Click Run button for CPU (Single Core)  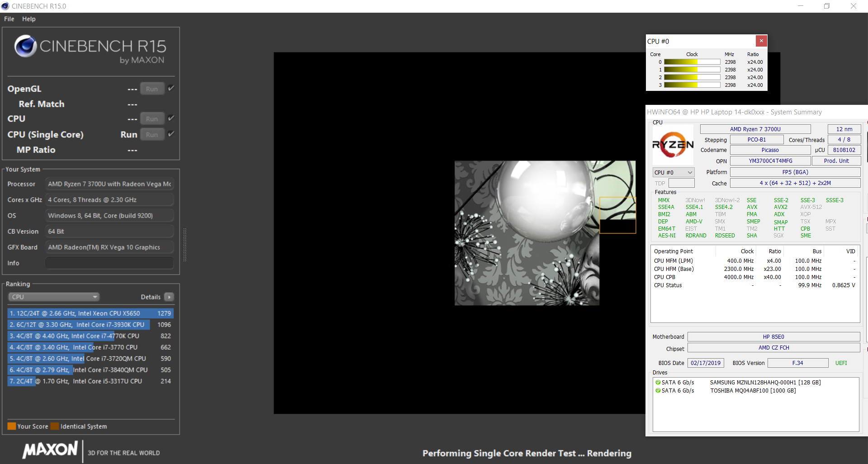pos(152,135)
